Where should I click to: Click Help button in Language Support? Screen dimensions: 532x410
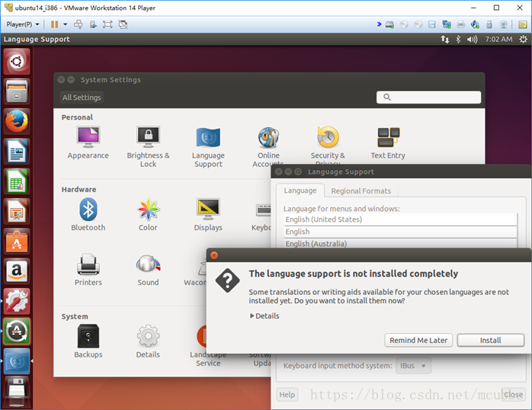click(x=287, y=395)
